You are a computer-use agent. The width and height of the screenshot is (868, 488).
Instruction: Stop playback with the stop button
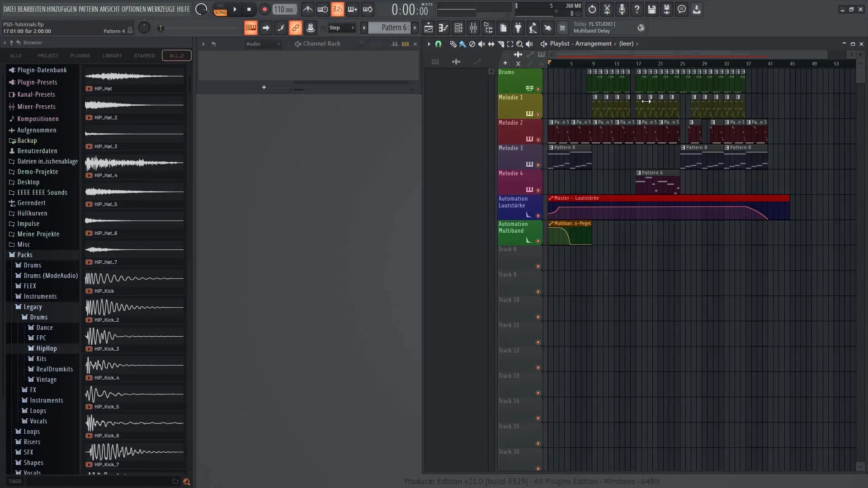coord(249,9)
